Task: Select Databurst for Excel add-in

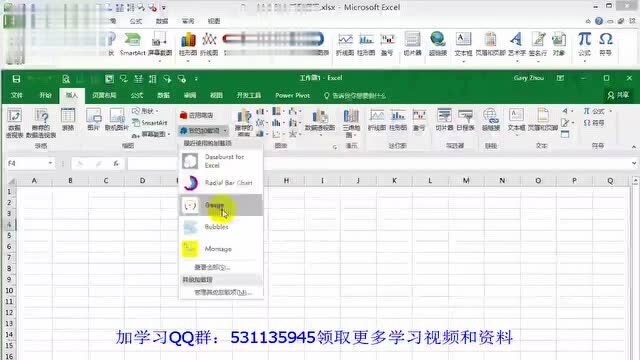Action: (x=221, y=161)
